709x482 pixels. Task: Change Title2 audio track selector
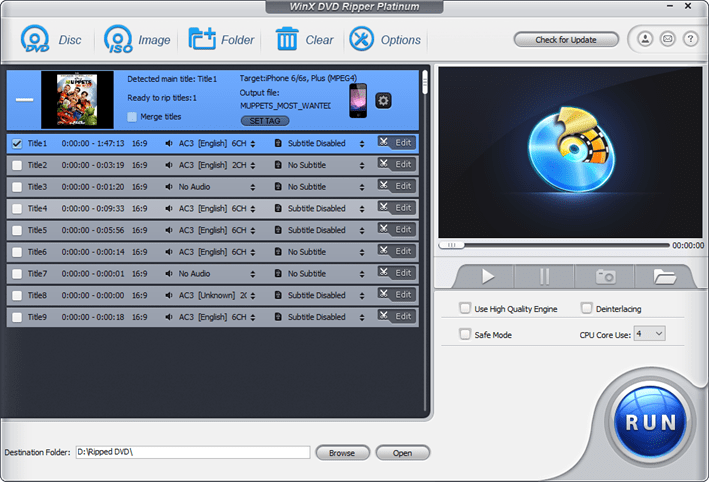253,165
